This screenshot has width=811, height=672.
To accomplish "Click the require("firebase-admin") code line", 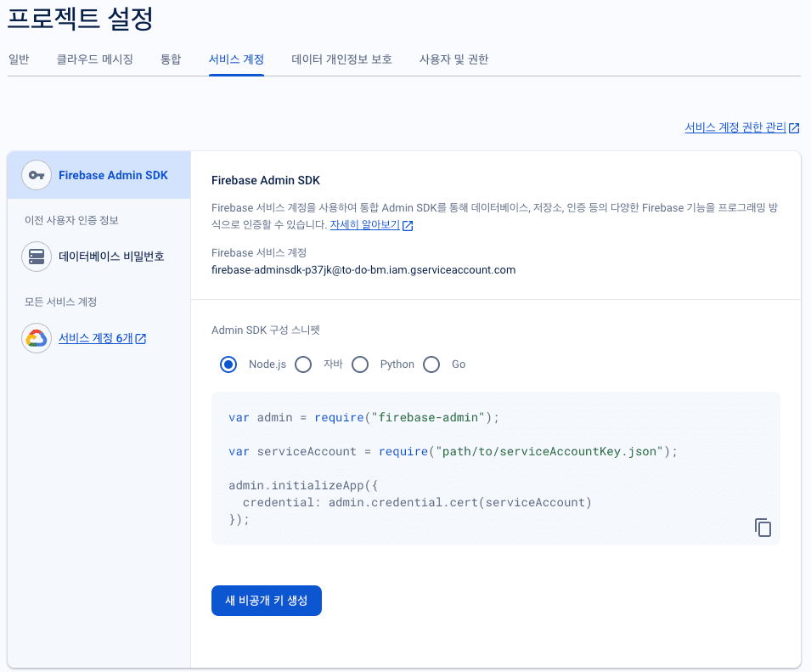I will [x=363, y=417].
